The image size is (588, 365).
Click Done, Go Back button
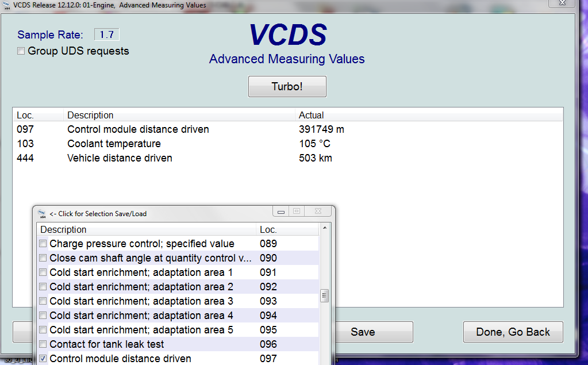click(513, 332)
